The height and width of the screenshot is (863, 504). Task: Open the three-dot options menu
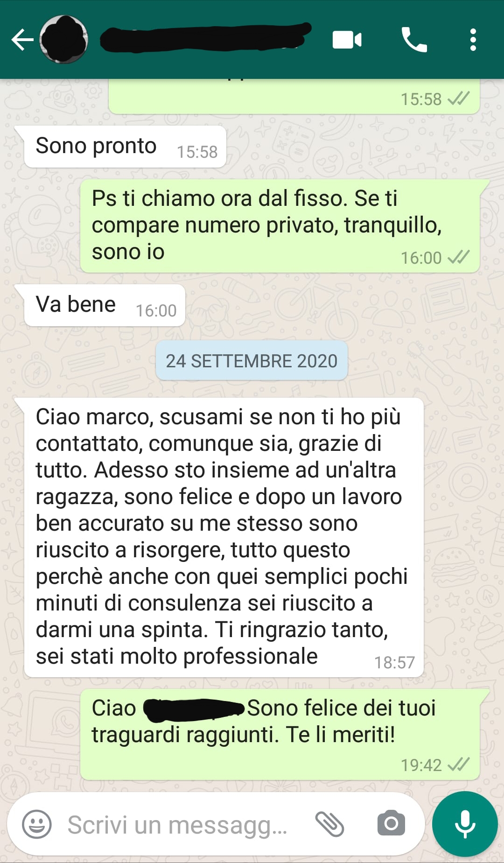[x=473, y=40]
